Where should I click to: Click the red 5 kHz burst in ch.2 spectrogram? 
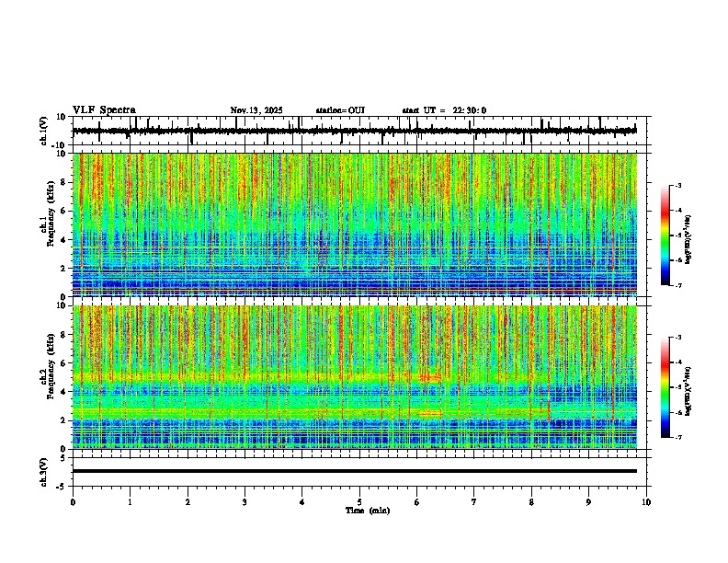pyautogui.click(x=430, y=378)
